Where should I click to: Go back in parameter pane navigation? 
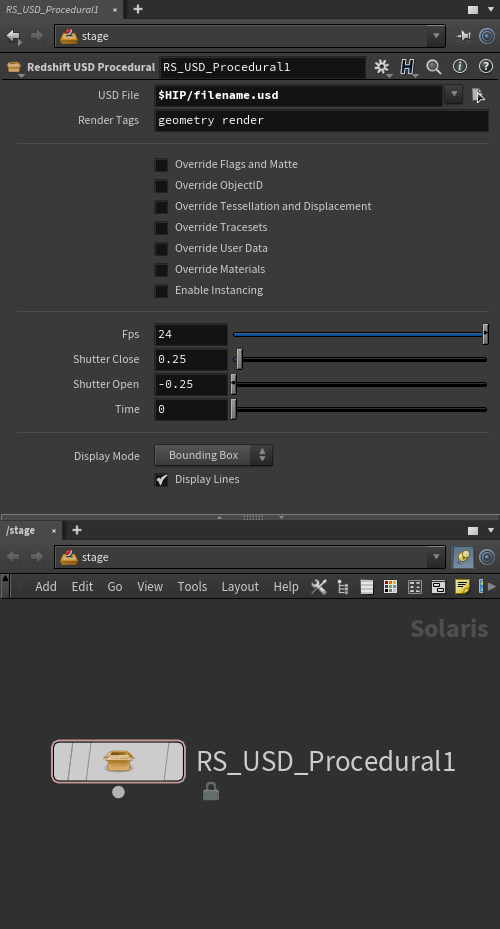point(13,36)
